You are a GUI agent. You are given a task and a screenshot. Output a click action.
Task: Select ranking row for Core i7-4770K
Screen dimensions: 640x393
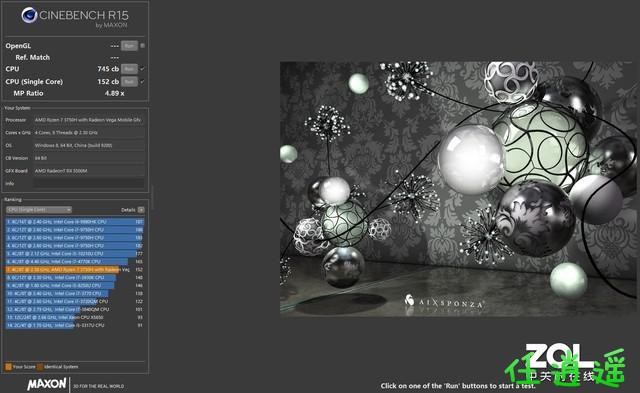click(x=75, y=262)
